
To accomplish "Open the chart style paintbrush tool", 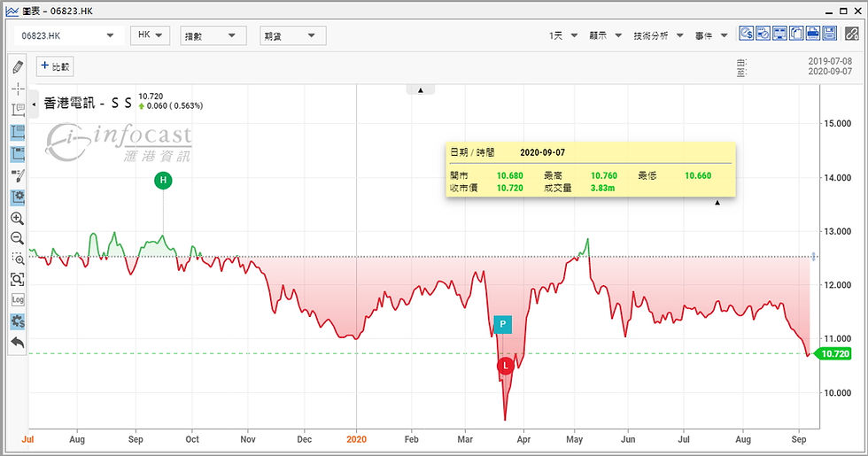I will point(18,175).
